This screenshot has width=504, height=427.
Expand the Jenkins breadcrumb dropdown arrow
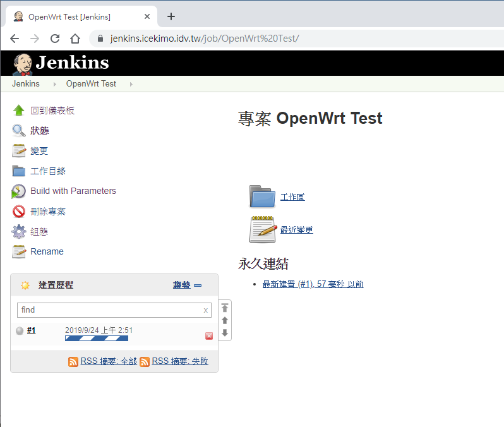[x=55, y=84]
